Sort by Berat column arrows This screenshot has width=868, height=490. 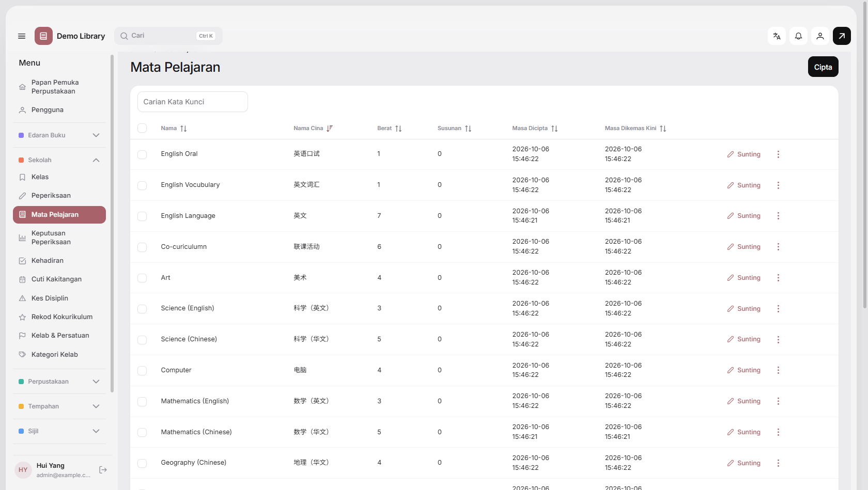click(398, 129)
